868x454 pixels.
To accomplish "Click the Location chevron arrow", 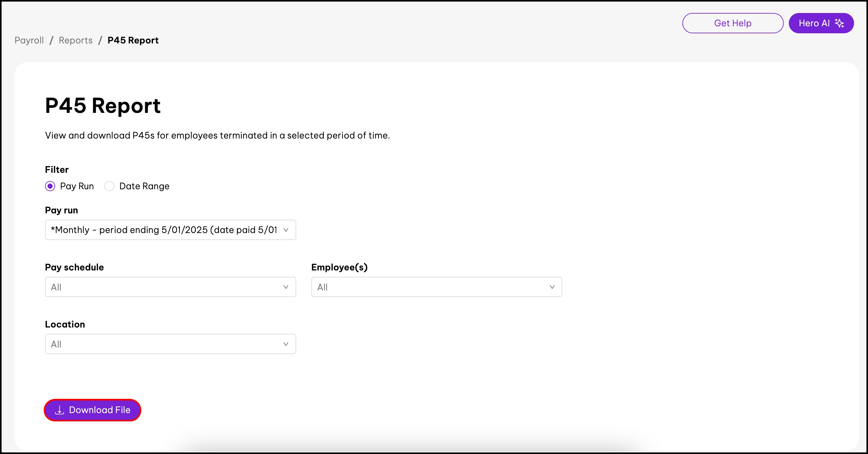I will click(x=286, y=344).
